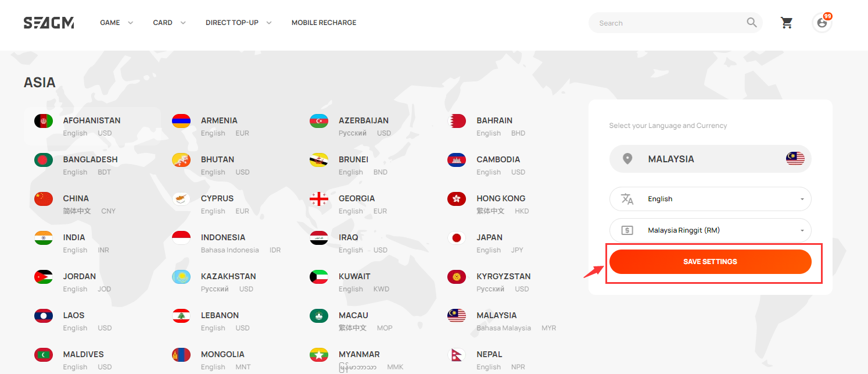Open the shopping cart icon
This screenshot has height=374, width=868.
point(787,23)
